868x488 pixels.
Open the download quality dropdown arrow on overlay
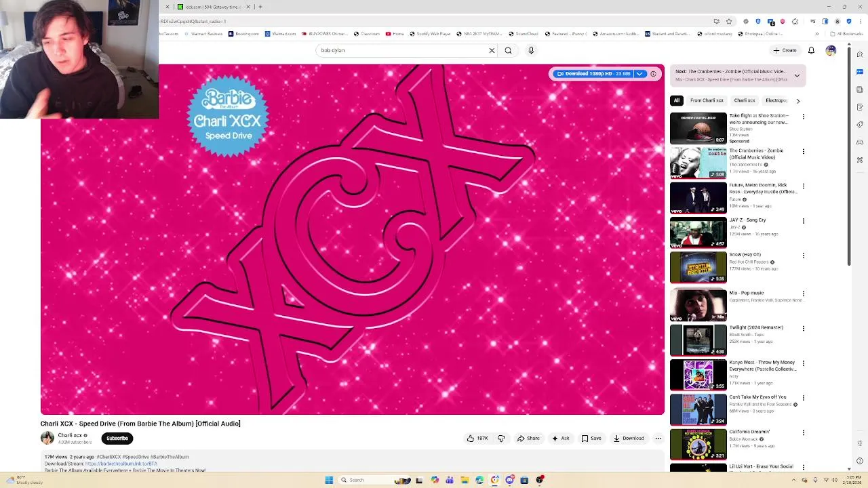(639, 74)
